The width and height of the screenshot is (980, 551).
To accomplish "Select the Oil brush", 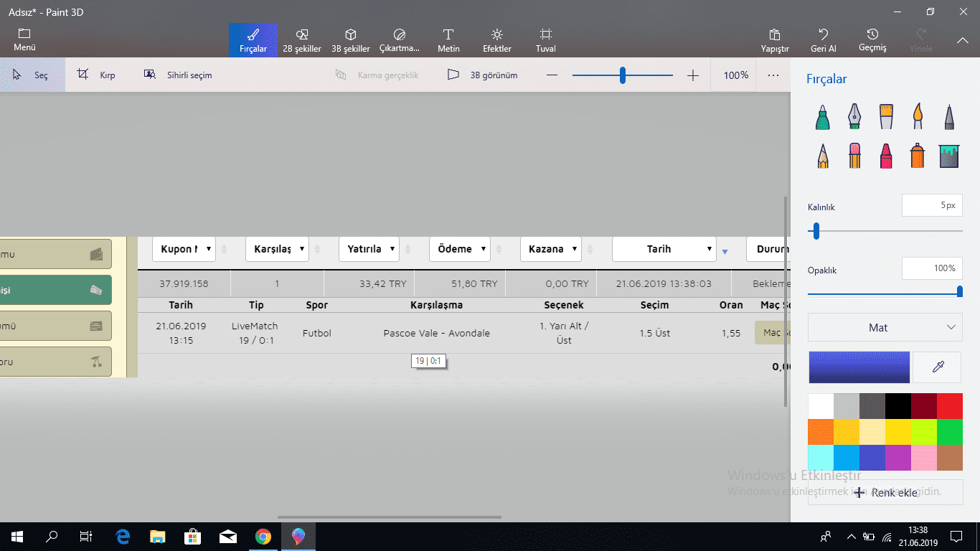I will click(886, 116).
